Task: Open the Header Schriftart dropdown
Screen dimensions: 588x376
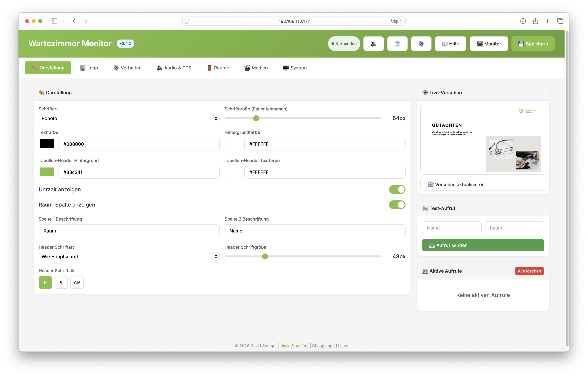Action: point(129,256)
